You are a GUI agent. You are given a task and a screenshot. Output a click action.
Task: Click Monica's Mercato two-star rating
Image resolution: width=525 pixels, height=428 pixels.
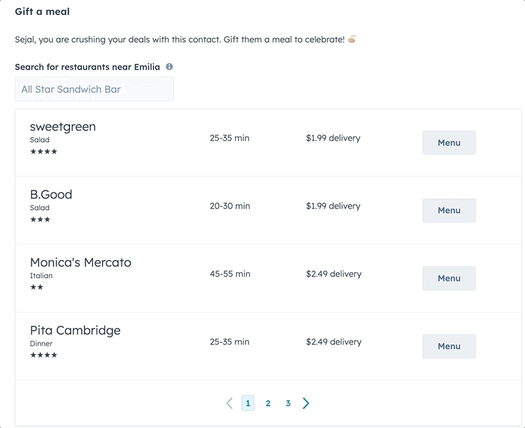point(37,287)
